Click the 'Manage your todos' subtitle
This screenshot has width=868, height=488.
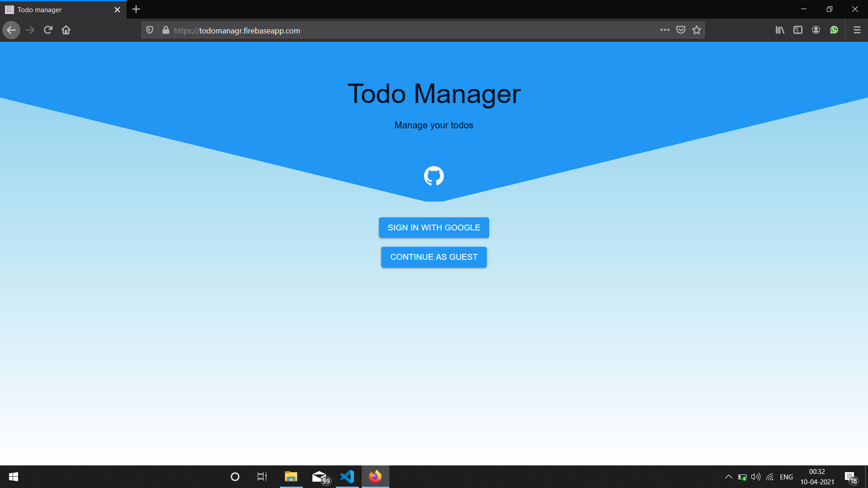pos(434,125)
